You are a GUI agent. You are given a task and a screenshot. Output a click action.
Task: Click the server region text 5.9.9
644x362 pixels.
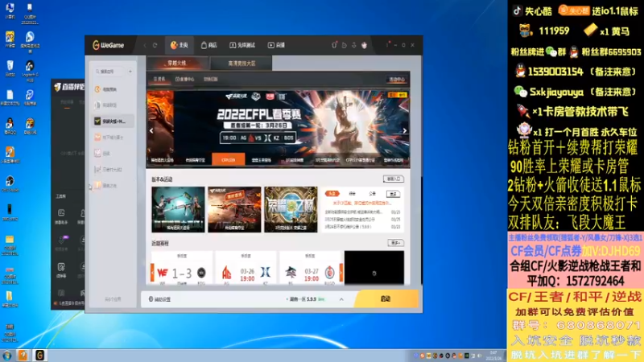[305, 299]
